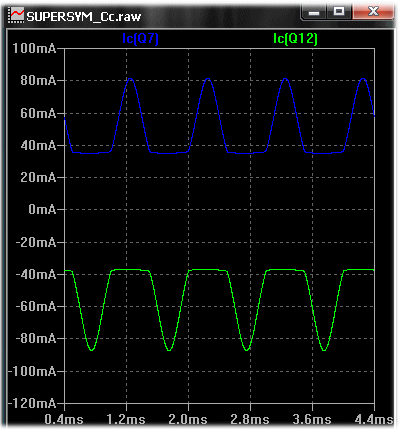Click the 0.4ms time axis label
The image size is (400, 430).
(x=64, y=419)
